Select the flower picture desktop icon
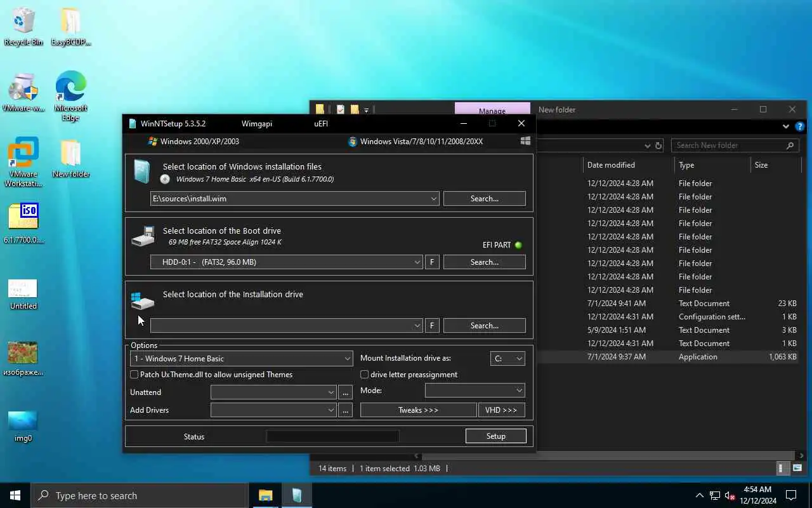The image size is (812, 508). [23, 359]
